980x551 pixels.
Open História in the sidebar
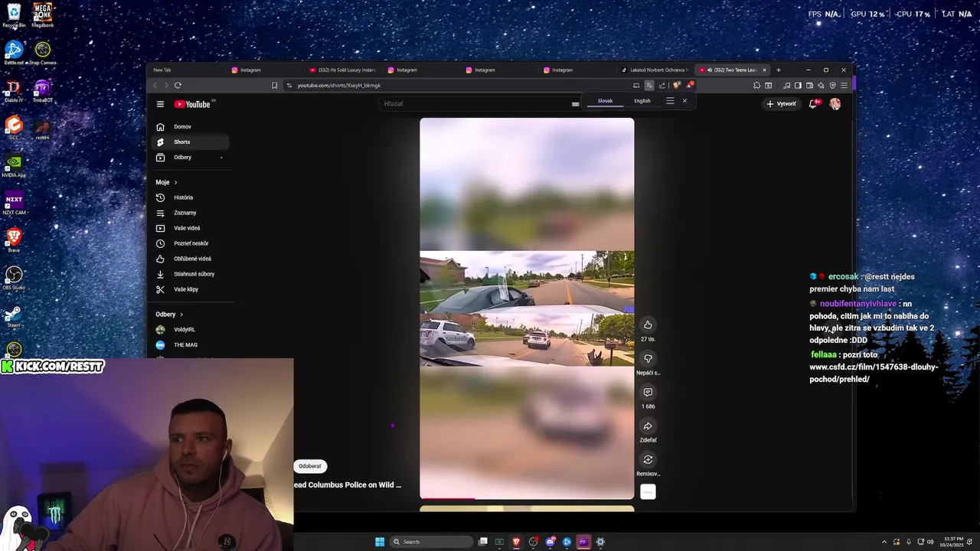coord(191,197)
